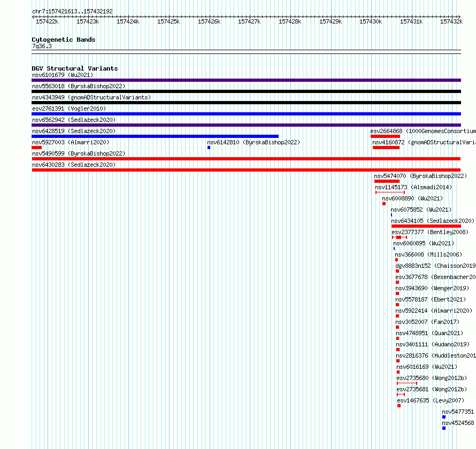The height and width of the screenshot is (449, 476).
Task: Open the nsv5563018 (ByrskaBishop2022) label
Action: tap(79, 86)
